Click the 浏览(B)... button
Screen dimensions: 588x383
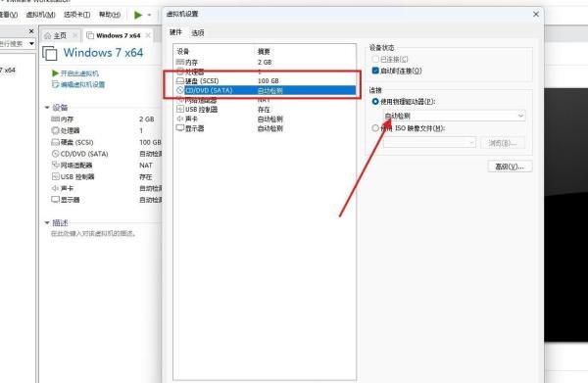click(x=503, y=143)
